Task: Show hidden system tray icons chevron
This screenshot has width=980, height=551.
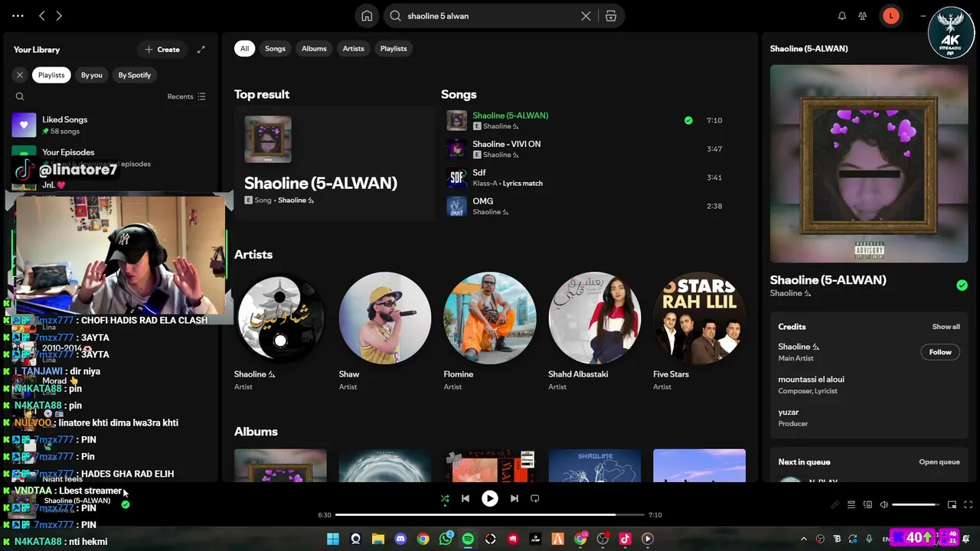Action: (x=803, y=540)
